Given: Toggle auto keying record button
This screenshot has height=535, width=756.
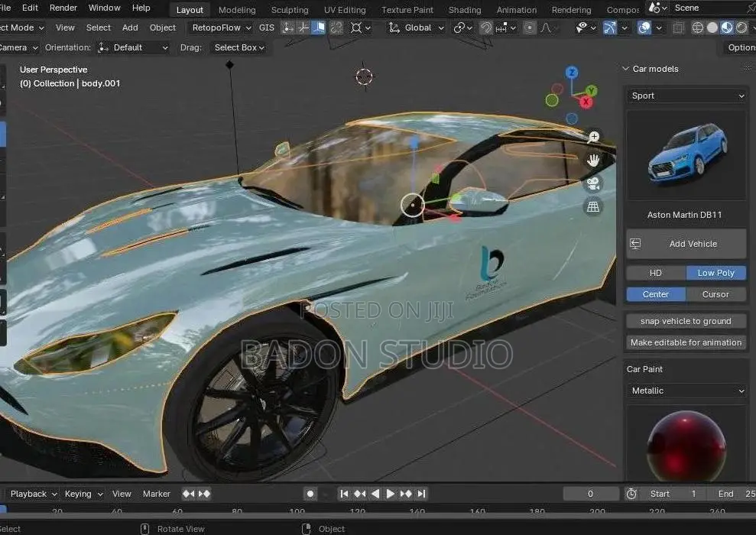Looking at the screenshot, I should coord(310,494).
